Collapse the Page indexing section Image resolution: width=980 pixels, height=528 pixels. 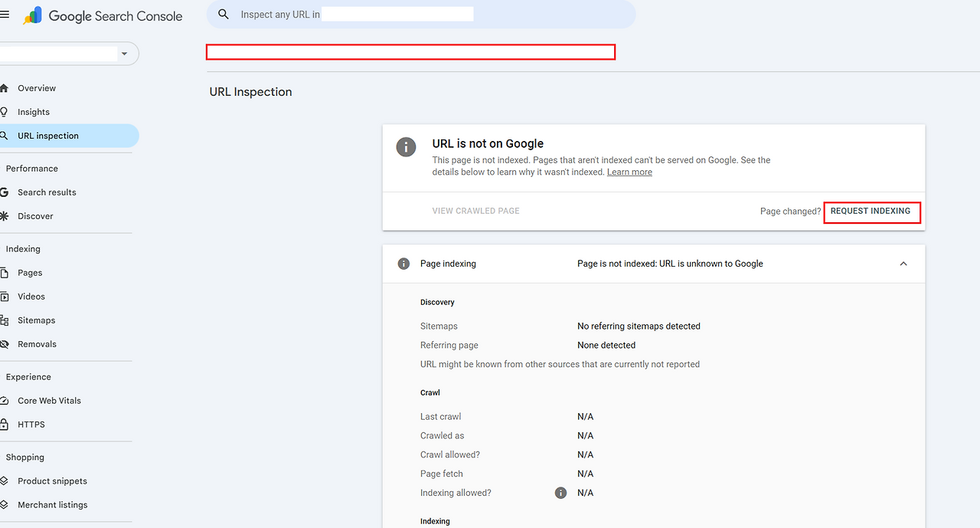[903, 264]
